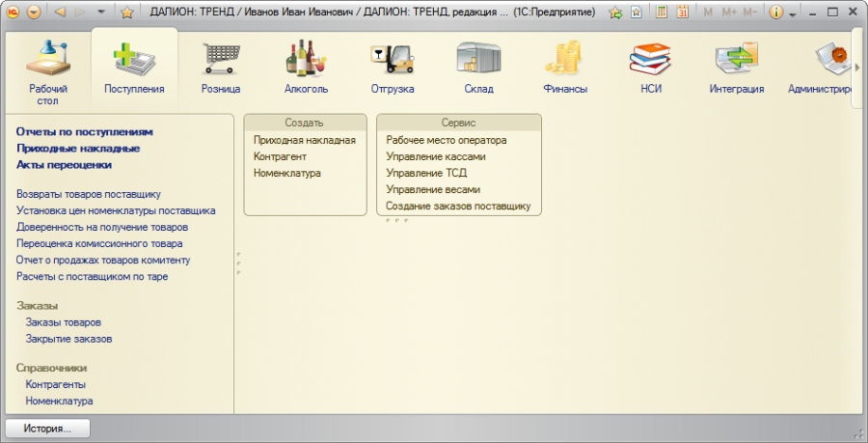
Task: Open Контрагенты under Справочники
Action: [55, 384]
